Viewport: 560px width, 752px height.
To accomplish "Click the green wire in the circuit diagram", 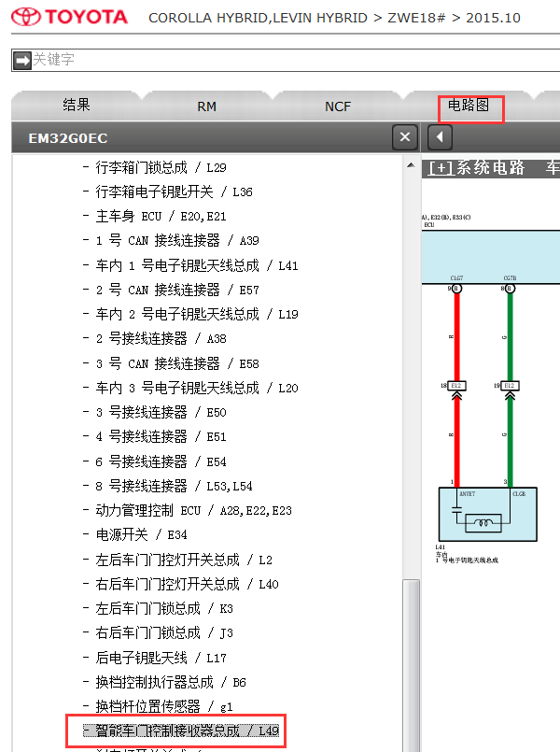I will [511, 335].
